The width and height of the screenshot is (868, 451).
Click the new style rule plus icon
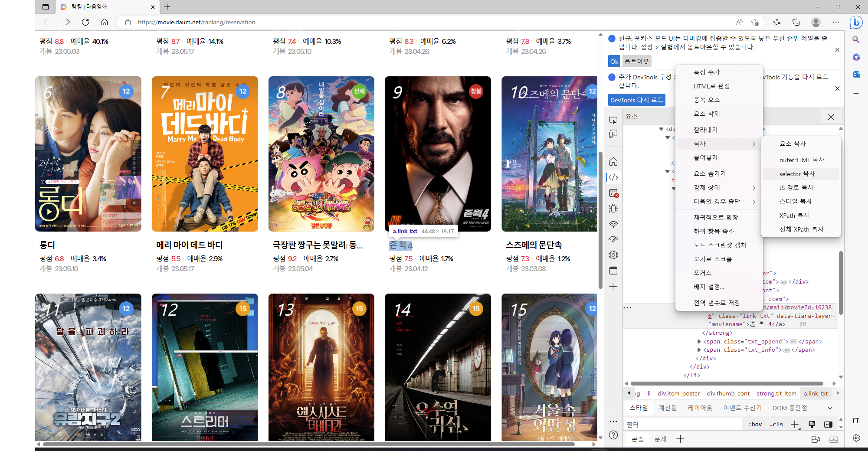[794, 424]
